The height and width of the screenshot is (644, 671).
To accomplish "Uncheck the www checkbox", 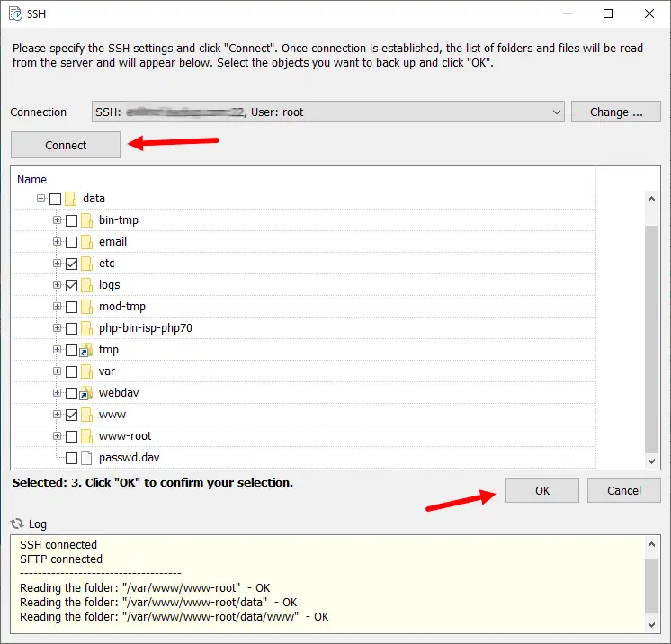I will click(x=71, y=415).
